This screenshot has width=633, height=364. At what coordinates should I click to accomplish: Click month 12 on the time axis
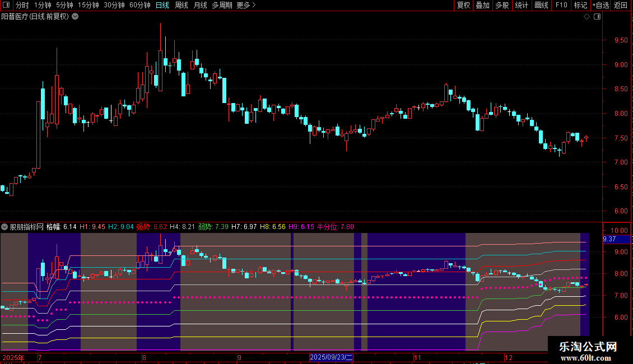point(508,357)
